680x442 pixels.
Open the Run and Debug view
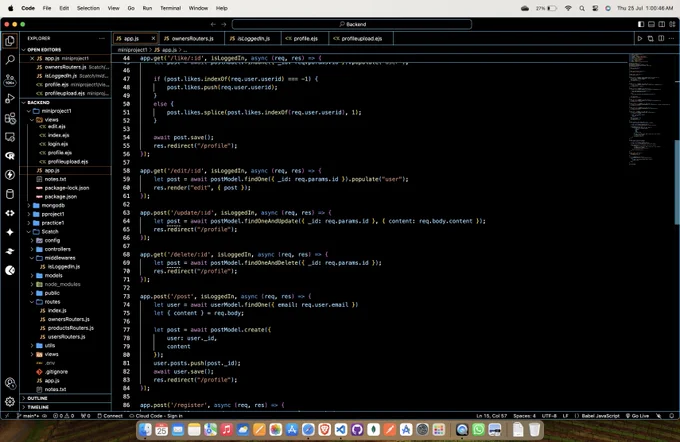coord(10,99)
